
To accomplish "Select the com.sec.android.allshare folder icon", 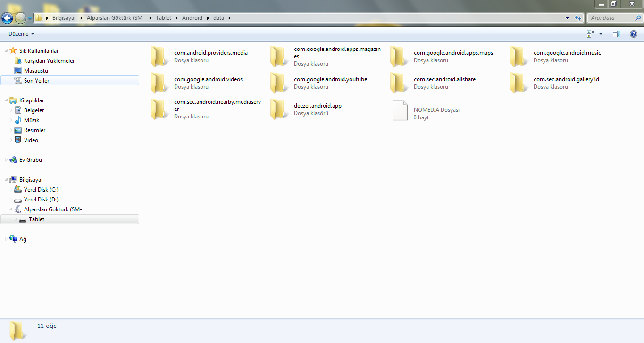I will [x=400, y=83].
